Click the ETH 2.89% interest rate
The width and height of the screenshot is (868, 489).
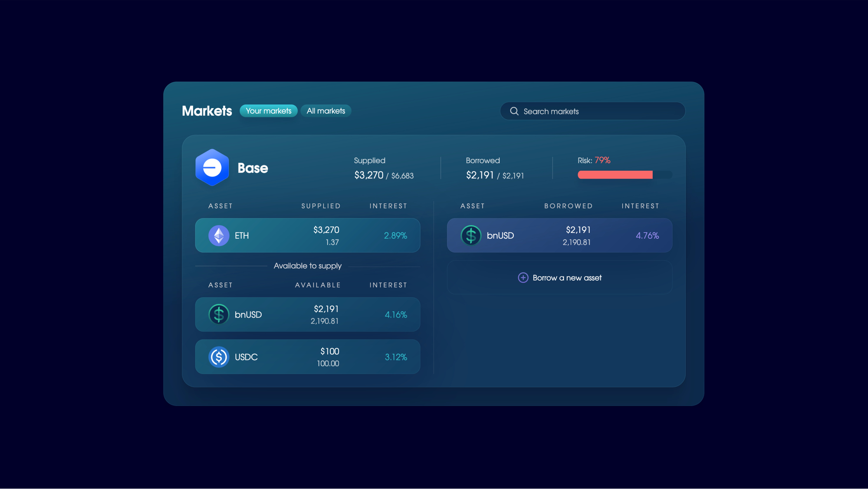coord(395,236)
